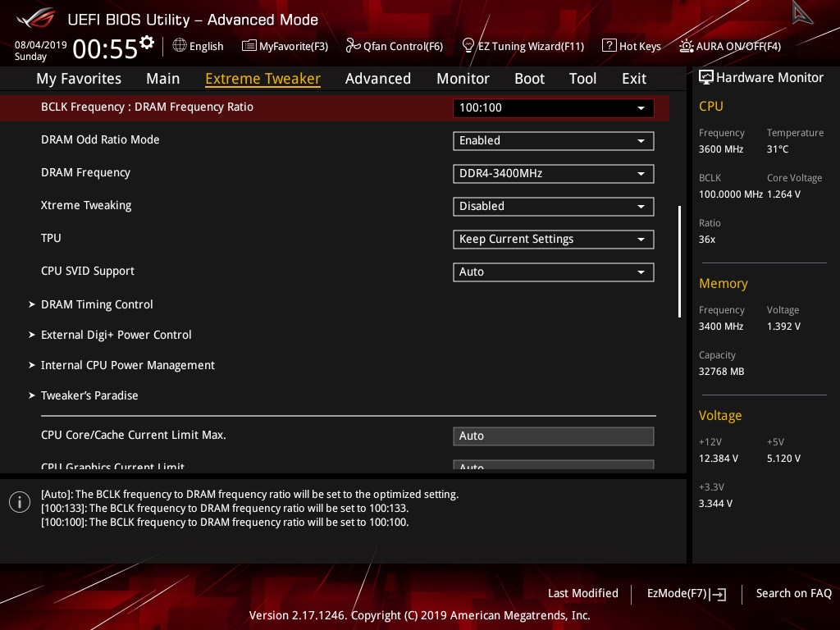This screenshot has height=630, width=840.
Task: Open TPU Keep Current Settings dropdown
Action: coord(554,239)
